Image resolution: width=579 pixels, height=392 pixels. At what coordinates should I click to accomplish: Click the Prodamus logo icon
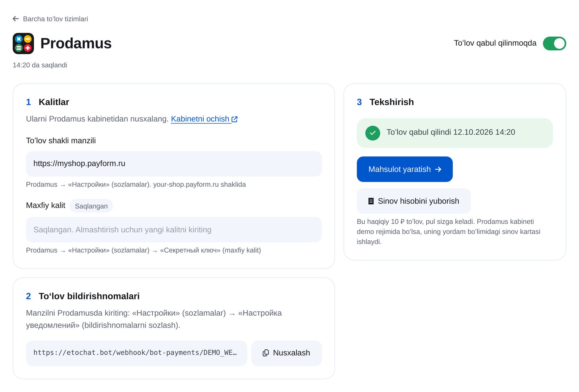coord(23,43)
